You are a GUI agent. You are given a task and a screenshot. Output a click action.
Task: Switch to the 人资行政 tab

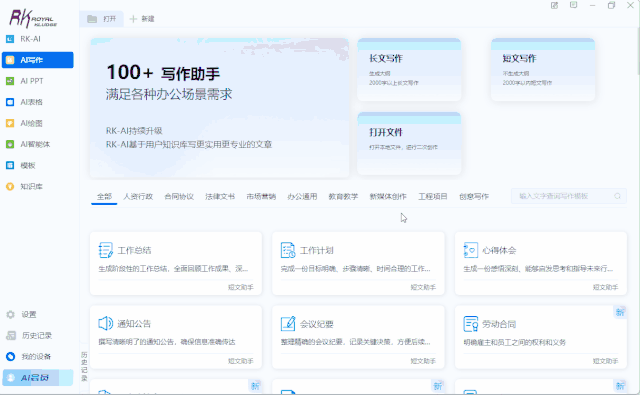[x=138, y=197]
